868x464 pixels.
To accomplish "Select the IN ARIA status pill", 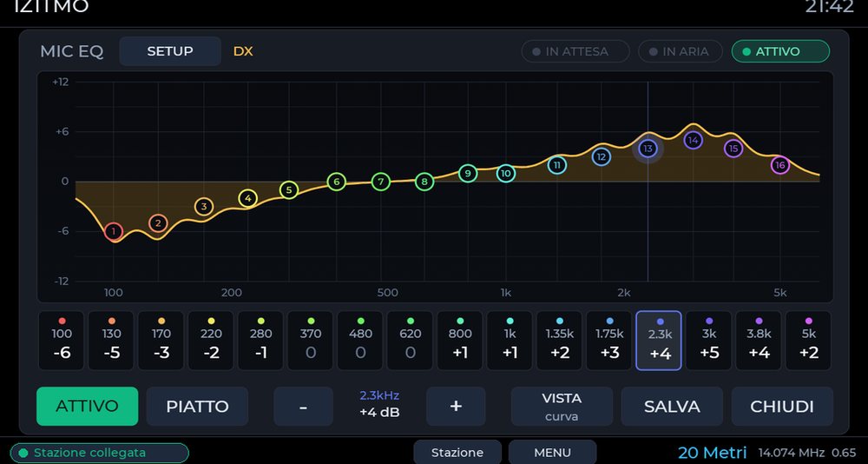I will [x=681, y=51].
